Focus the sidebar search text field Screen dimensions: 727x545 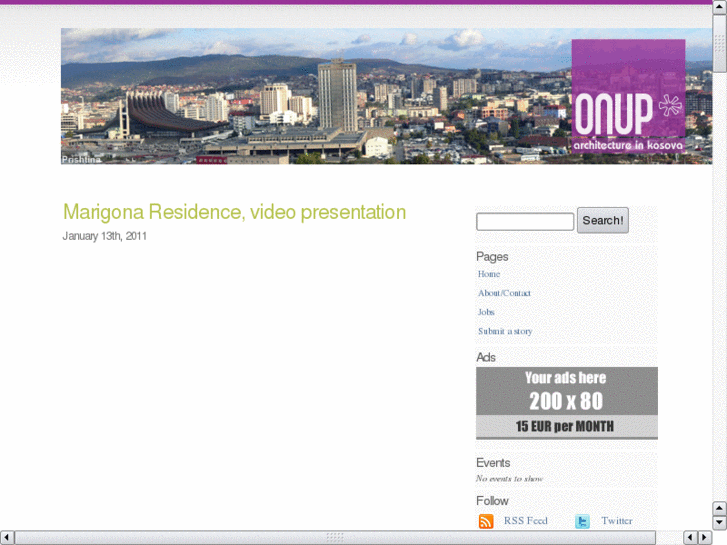click(525, 222)
